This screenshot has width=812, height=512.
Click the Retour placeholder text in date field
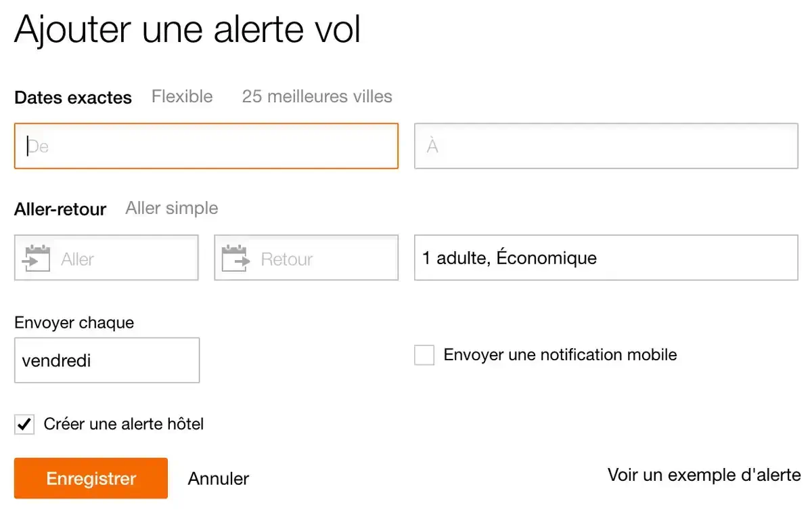click(287, 259)
